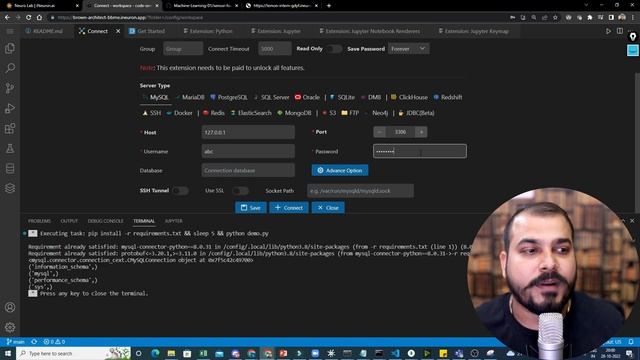Image resolution: width=640 pixels, height=360 pixels.
Task: Open the Extension: Jupyter Notebook Renderers tab
Action: coord(370,31)
